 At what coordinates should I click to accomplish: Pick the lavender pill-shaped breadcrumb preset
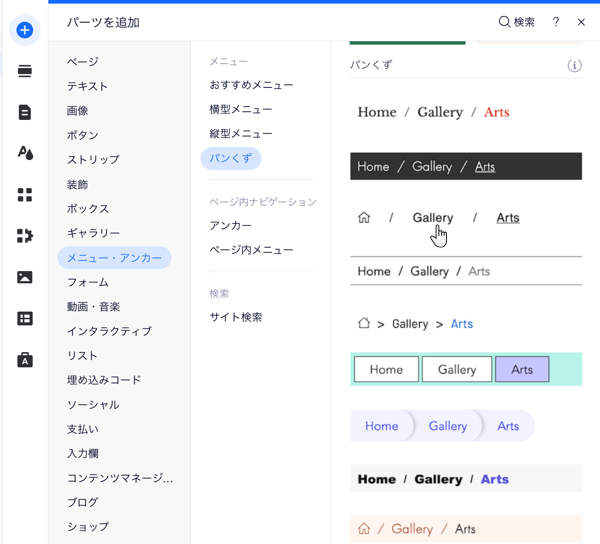point(442,426)
